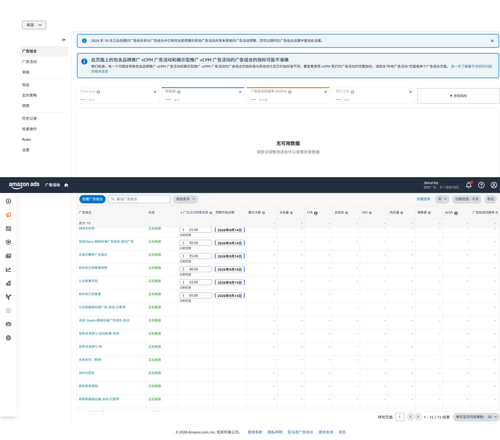Open 设置 in the left navigation
500x440 pixels.
pos(26,150)
